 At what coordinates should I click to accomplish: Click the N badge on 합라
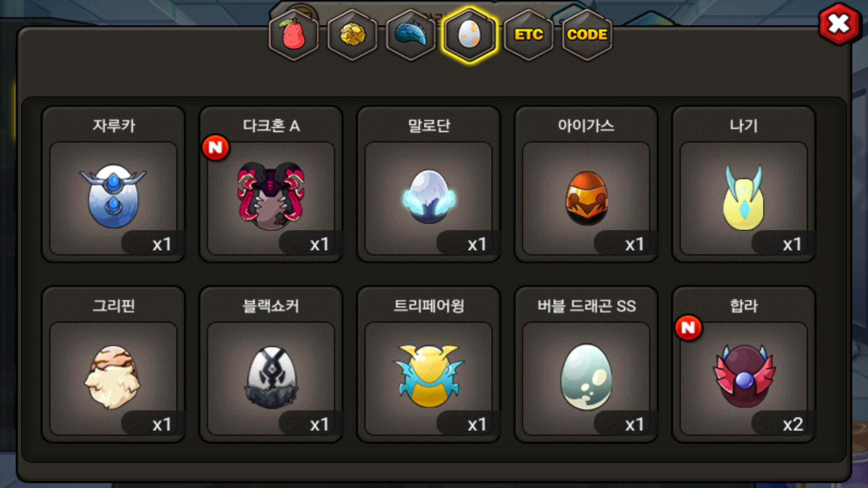coord(688,328)
